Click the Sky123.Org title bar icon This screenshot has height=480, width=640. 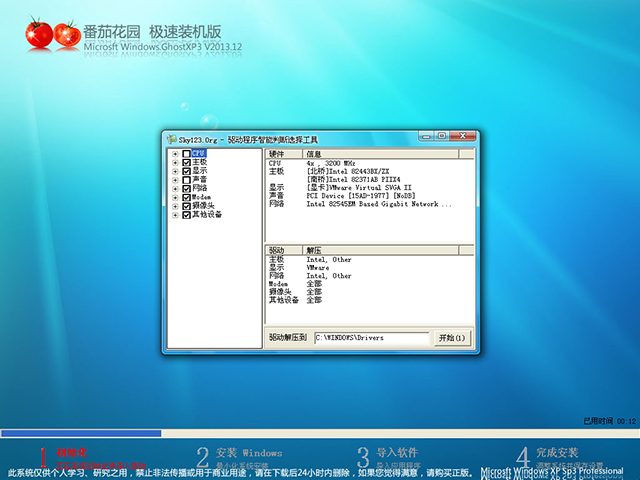(x=171, y=139)
